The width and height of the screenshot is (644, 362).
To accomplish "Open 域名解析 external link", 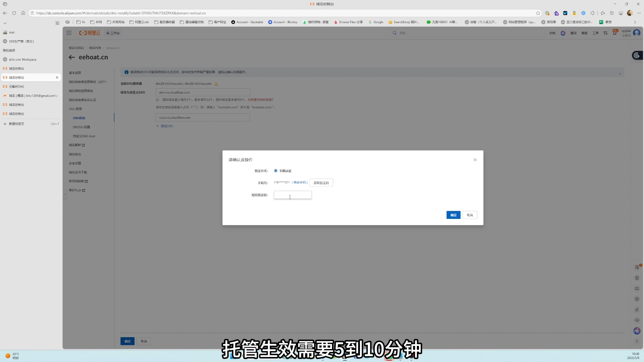I will coord(77,145).
